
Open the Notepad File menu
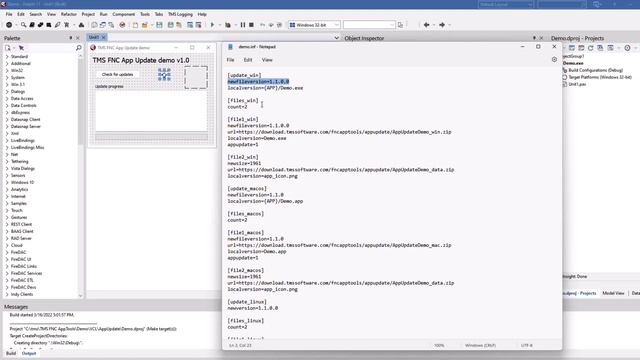point(231,60)
